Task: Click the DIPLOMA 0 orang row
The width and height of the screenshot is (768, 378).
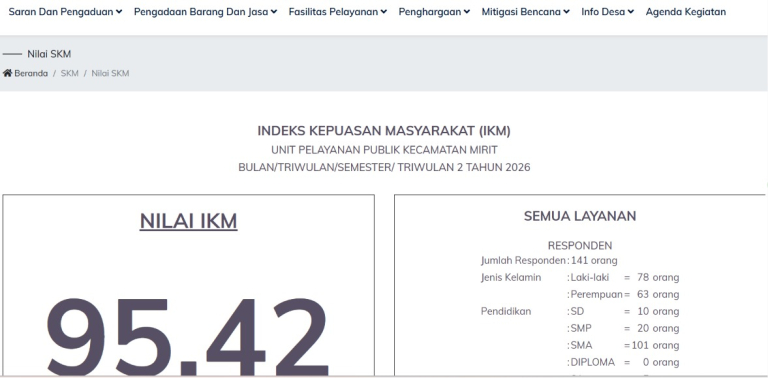Action: 624,363
